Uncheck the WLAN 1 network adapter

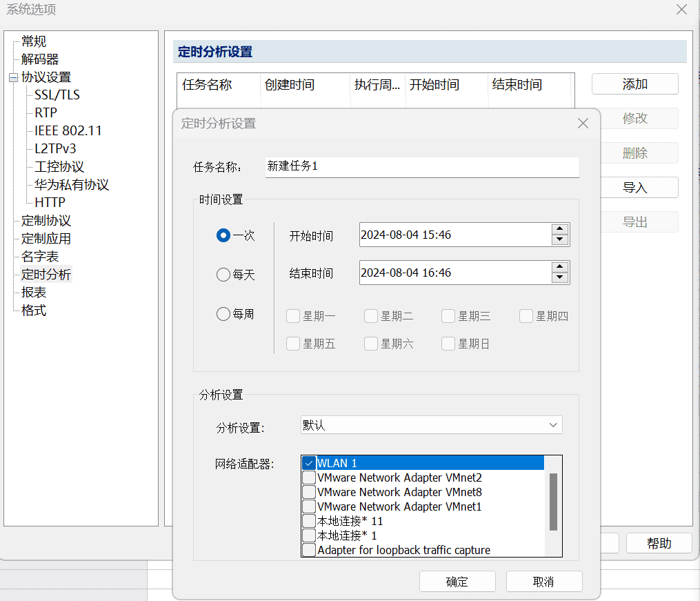tap(309, 463)
